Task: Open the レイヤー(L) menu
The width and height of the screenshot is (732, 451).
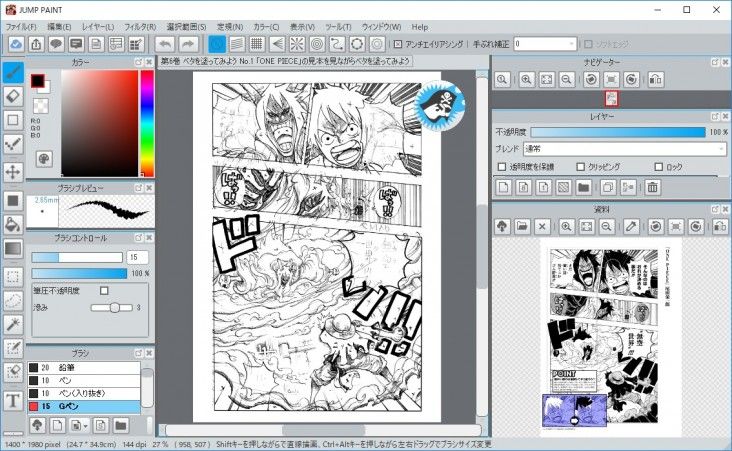Action: click(x=98, y=27)
